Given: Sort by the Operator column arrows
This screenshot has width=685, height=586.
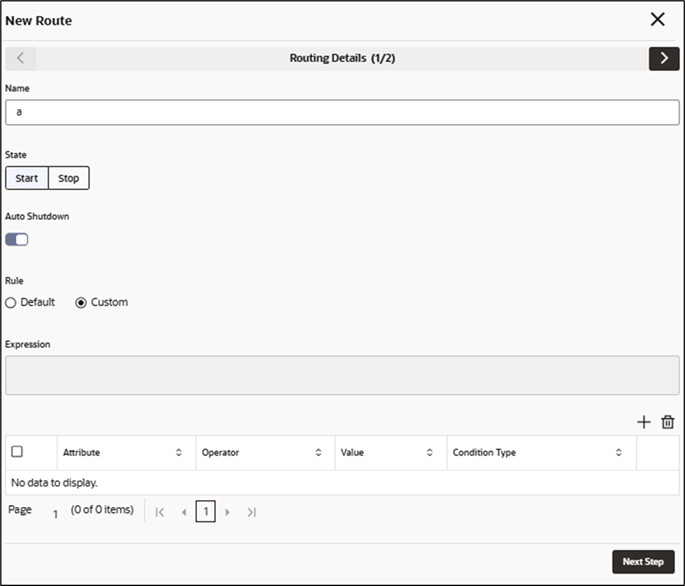Looking at the screenshot, I should [318, 452].
